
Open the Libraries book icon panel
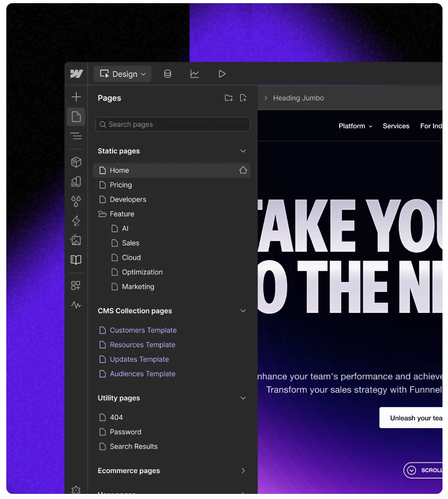(76, 260)
